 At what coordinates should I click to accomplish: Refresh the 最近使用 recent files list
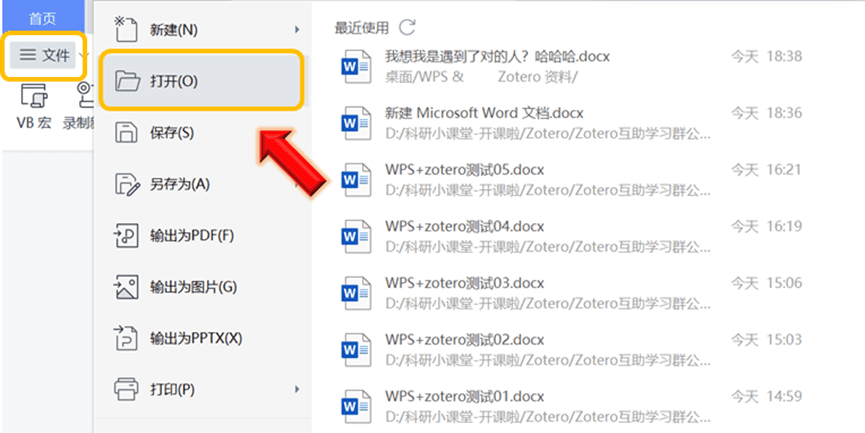(407, 27)
